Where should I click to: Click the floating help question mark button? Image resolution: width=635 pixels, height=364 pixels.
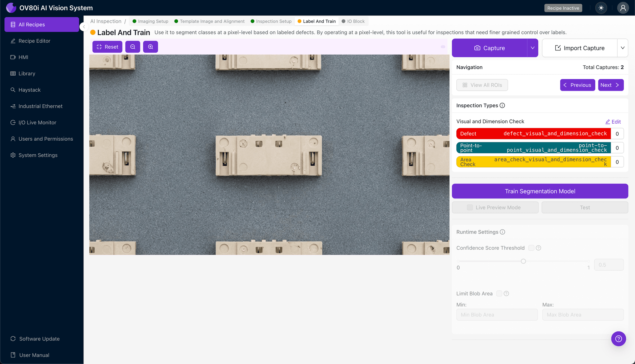(x=619, y=339)
